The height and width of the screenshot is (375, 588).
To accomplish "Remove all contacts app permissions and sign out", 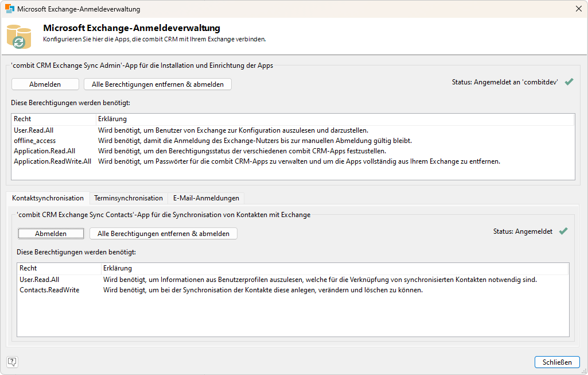I will (x=163, y=234).
